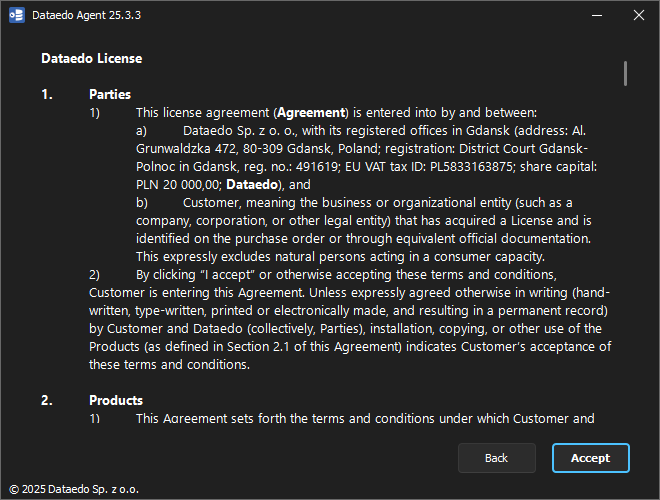Image resolution: width=660 pixels, height=500 pixels.
Task: Click the '© 2025 Dataedo Sp. z o.o.' footer
Action: [74, 489]
